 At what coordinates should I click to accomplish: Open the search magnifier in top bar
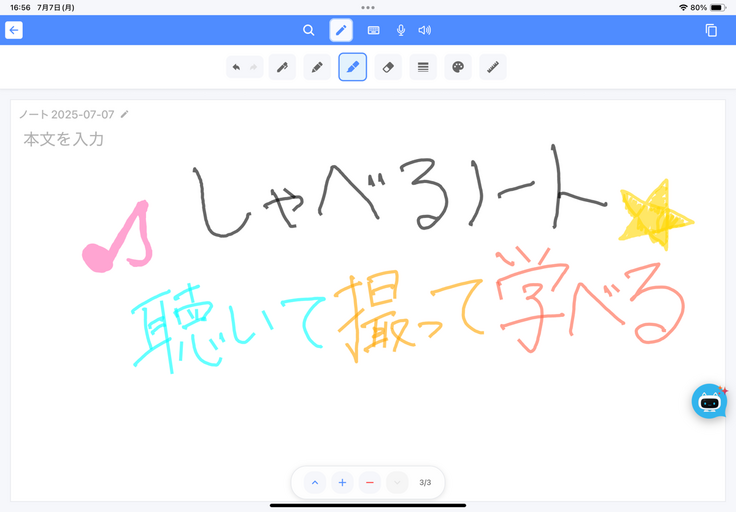click(309, 30)
